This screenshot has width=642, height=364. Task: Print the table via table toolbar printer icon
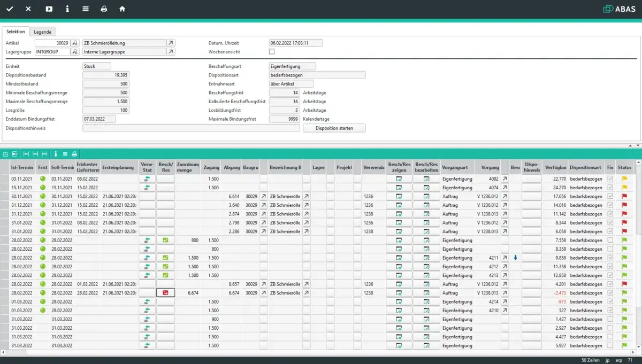(74, 153)
